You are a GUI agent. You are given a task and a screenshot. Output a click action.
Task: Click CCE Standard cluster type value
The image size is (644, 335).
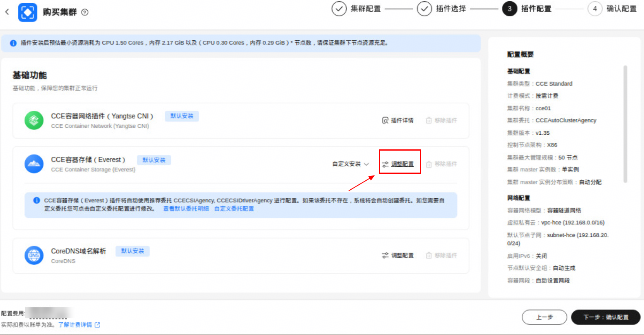(x=554, y=84)
